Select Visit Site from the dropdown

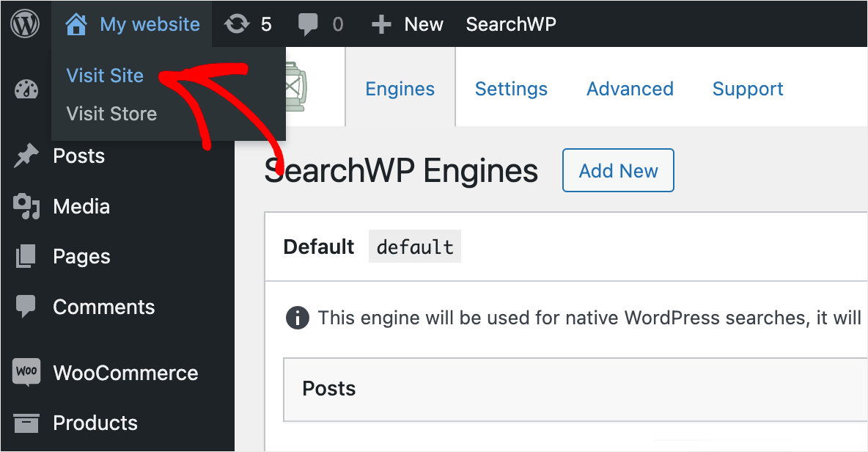click(x=105, y=76)
